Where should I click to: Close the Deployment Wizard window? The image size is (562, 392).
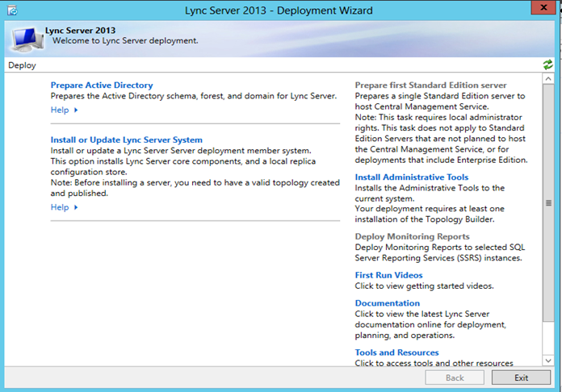(x=543, y=7)
